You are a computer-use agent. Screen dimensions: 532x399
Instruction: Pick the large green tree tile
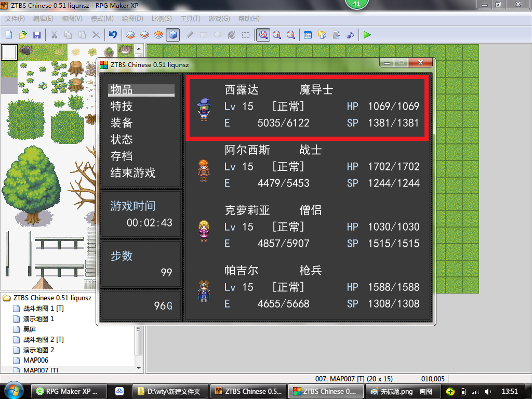tap(31, 186)
